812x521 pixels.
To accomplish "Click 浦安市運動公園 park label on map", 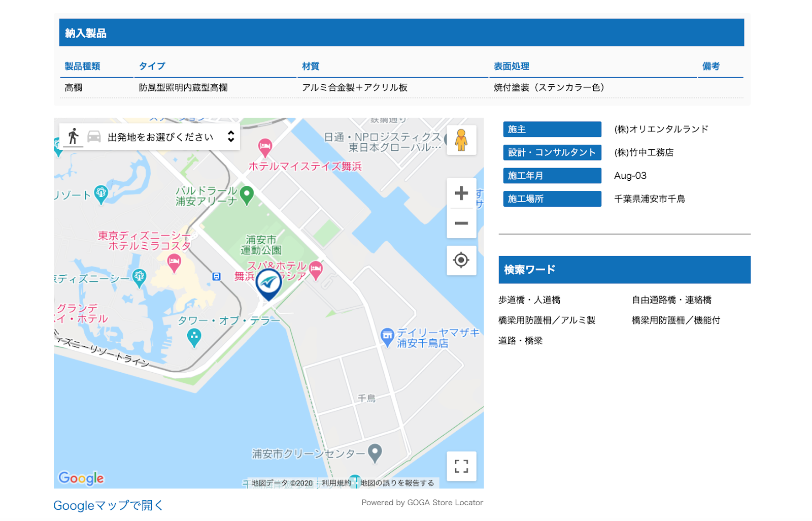I will point(261,245).
